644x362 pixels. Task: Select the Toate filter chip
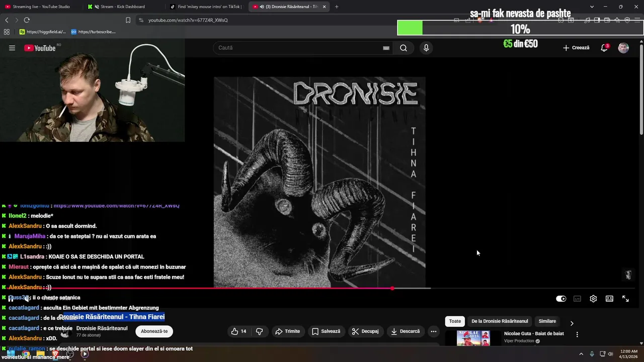click(x=455, y=321)
